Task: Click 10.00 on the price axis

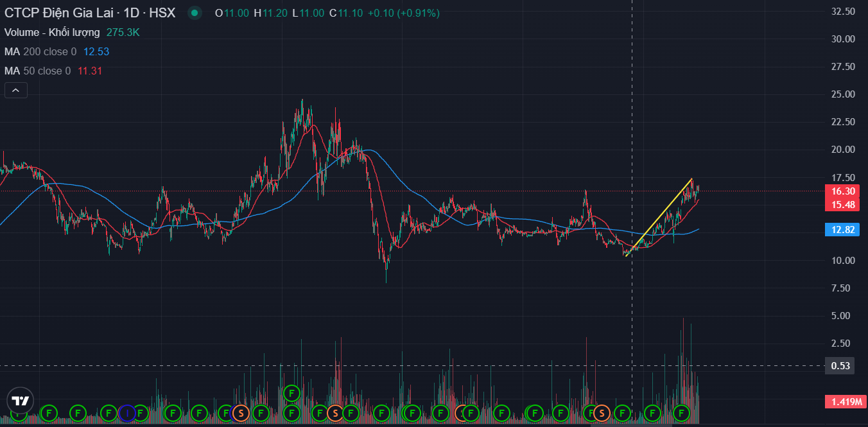Action: pyautogui.click(x=842, y=261)
